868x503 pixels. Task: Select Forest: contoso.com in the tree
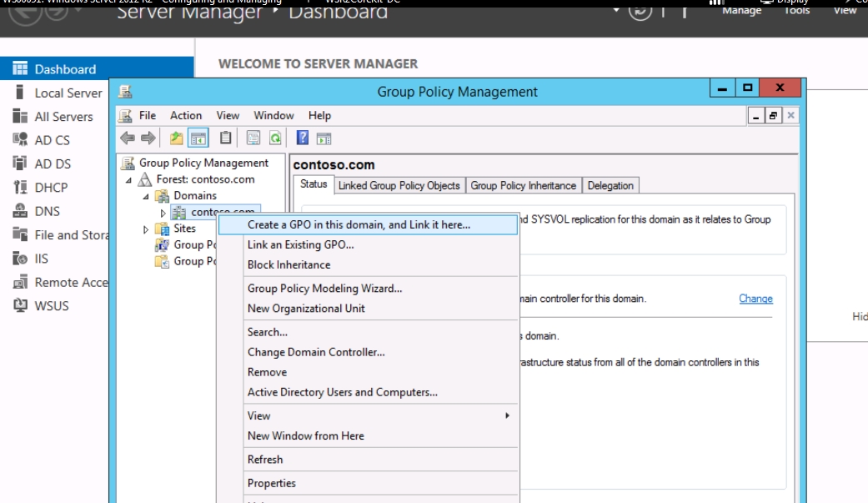tap(205, 179)
